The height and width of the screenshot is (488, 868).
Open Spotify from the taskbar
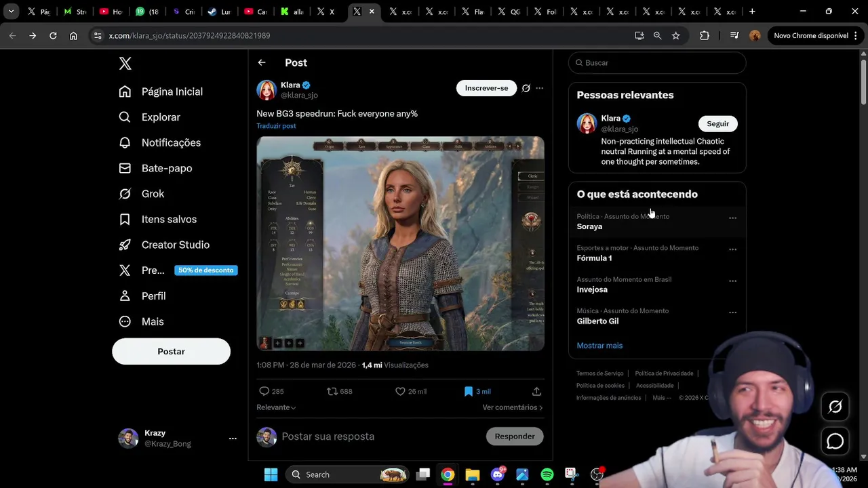547,474
